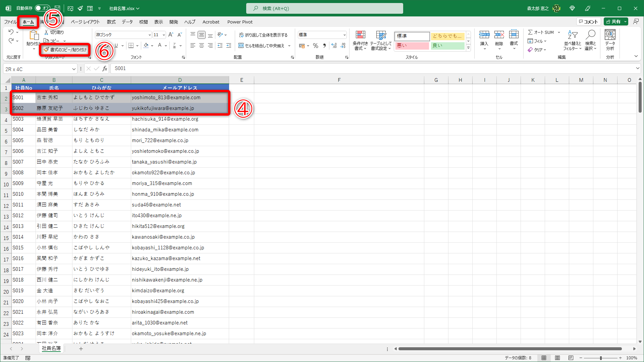The width and height of the screenshot is (644, 362).
Task: Open the ファイル menu tab
Action: tap(10, 22)
